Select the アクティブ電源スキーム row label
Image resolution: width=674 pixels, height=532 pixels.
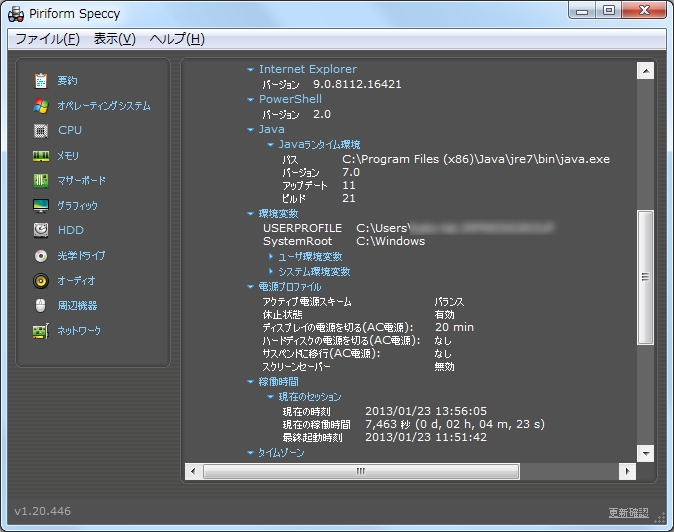tap(307, 302)
